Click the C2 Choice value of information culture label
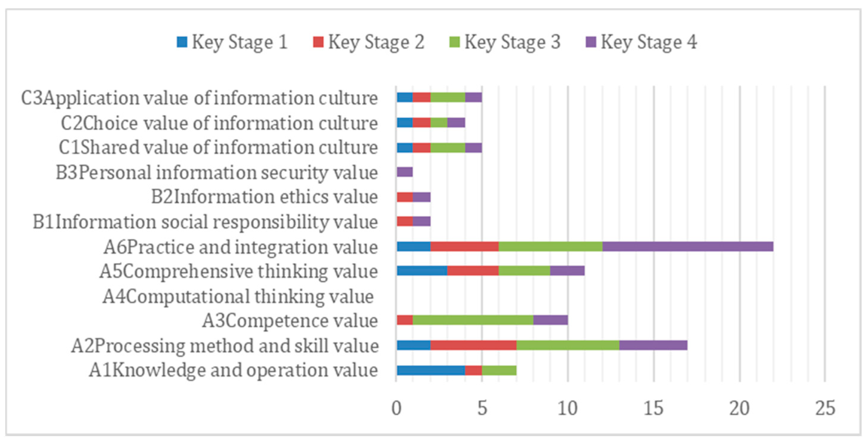Image resolution: width=868 pixels, height=445 pixels. tap(219, 123)
